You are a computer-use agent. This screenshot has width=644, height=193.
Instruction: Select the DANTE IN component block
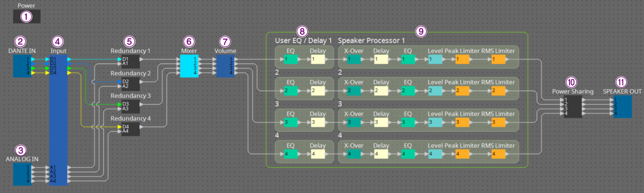point(22,66)
